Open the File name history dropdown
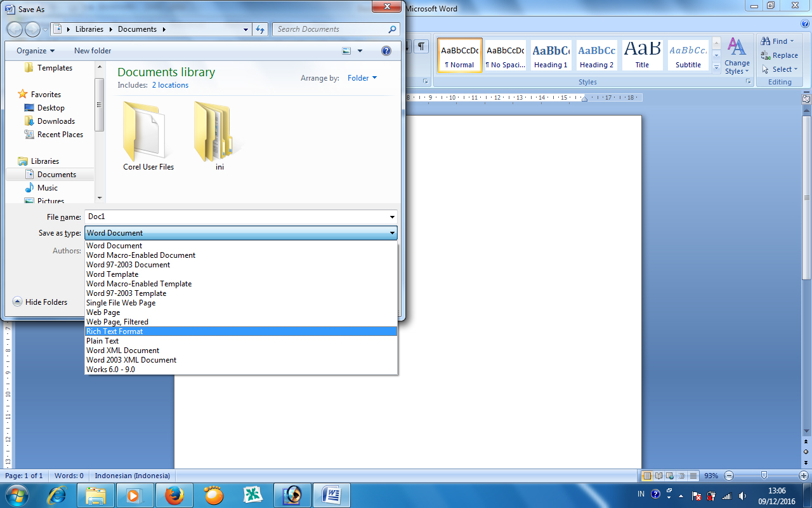Image resolution: width=812 pixels, height=508 pixels. [x=392, y=217]
